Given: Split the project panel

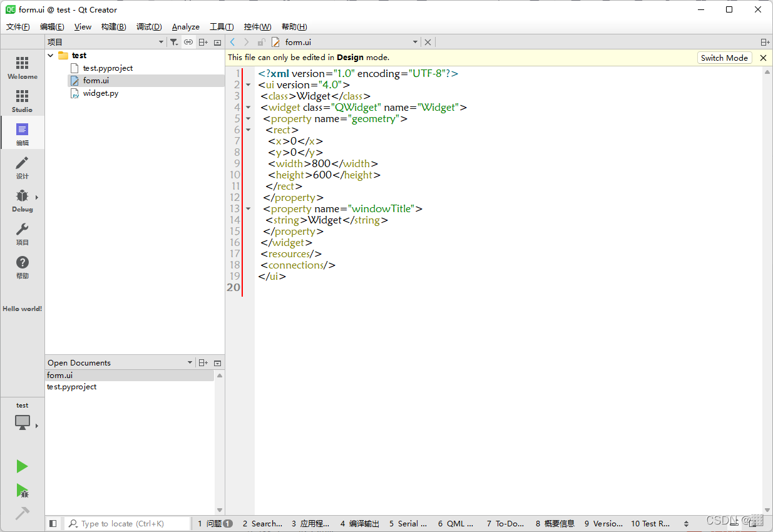Looking at the screenshot, I should [x=203, y=42].
